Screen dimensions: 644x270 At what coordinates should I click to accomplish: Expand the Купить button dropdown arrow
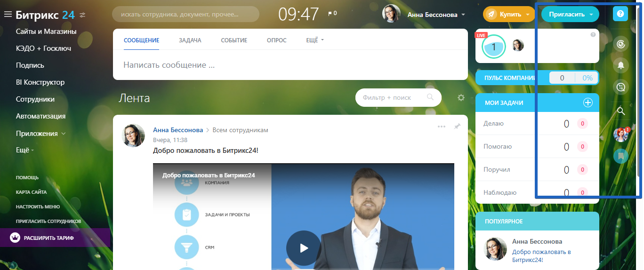[x=528, y=15]
